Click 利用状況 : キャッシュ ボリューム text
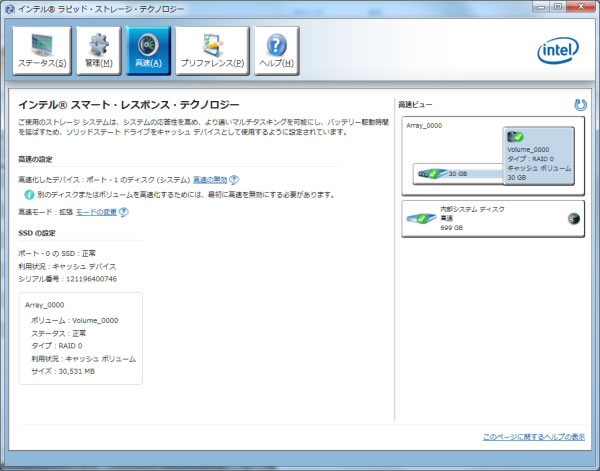The image size is (600, 471). pos(83,359)
